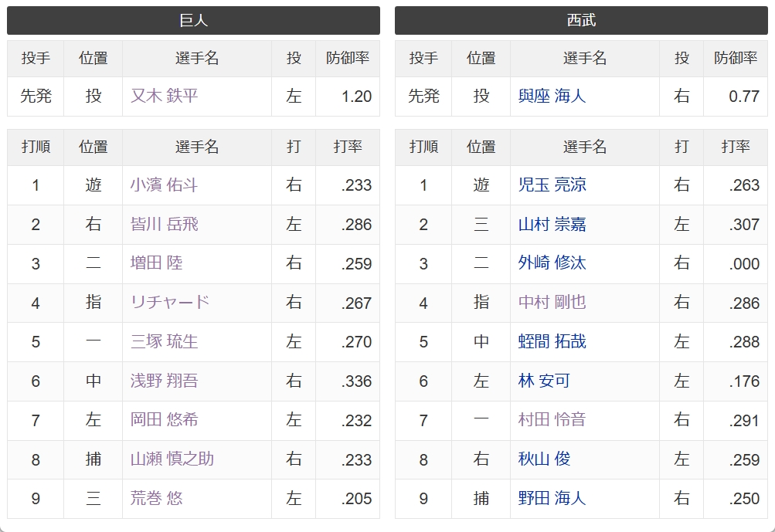The width and height of the screenshot is (775, 532).
Task: Click the 西武 team header bar
Action: 581,20
